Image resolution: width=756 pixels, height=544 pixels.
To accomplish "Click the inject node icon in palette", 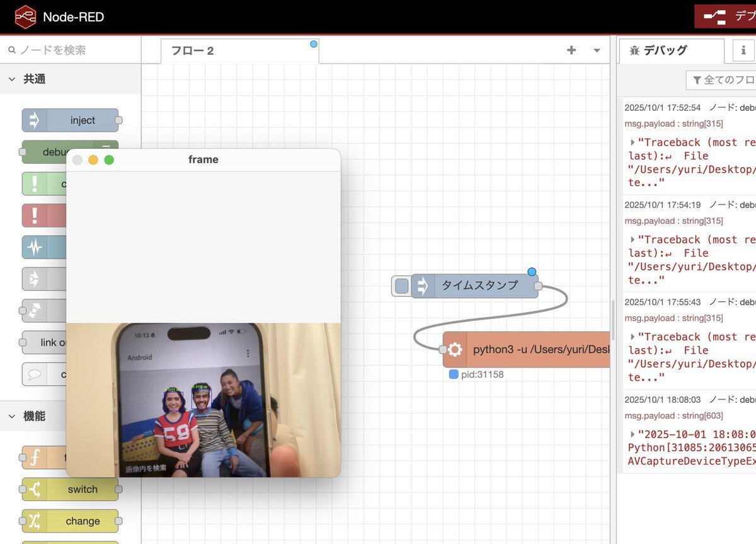I will (35, 120).
